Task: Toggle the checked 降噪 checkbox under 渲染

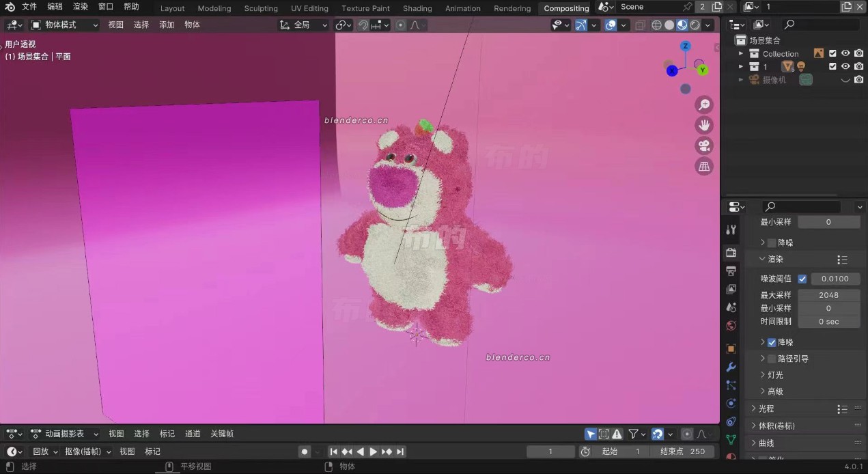Action: click(x=772, y=342)
